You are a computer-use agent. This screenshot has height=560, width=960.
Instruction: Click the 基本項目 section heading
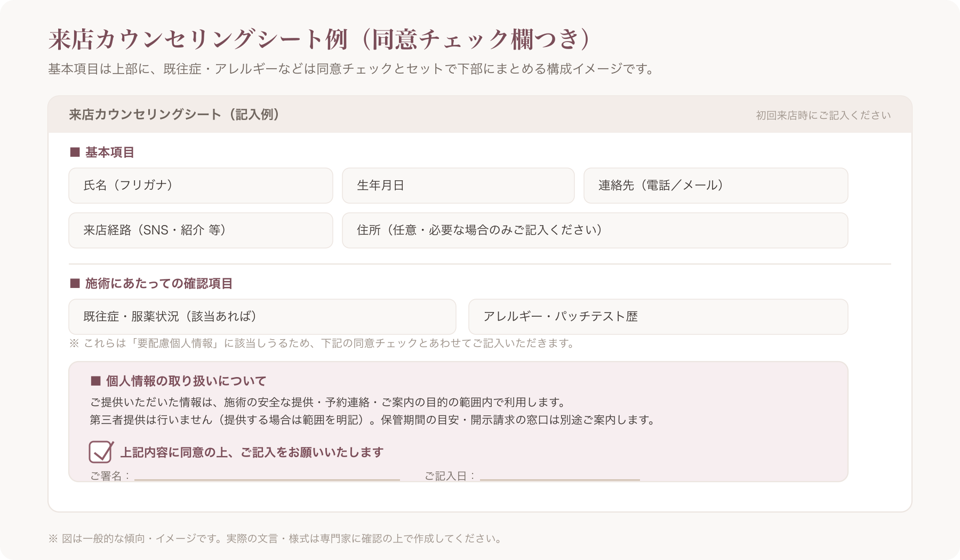pyautogui.click(x=102, y=153)
